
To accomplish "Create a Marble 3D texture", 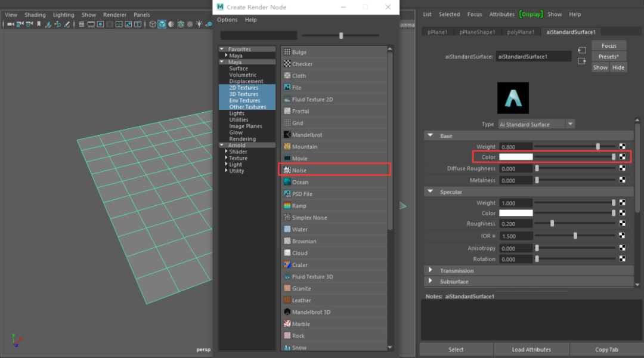I will point(335,324).
